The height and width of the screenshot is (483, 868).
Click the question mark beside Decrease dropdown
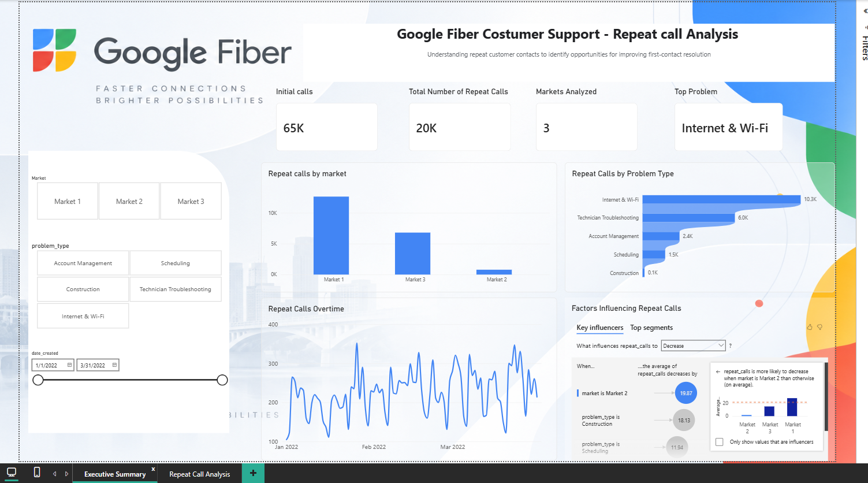click(x=730, y=345)
